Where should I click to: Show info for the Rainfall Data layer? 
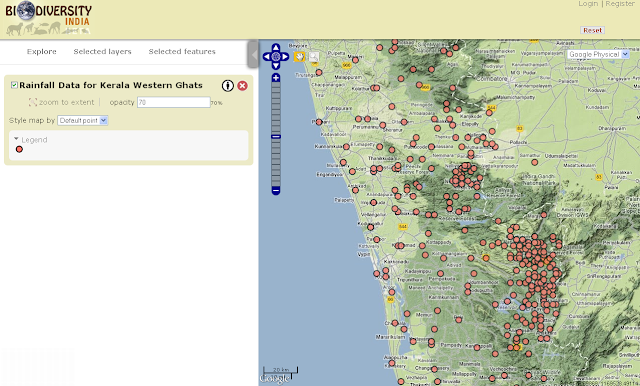(x=228, y=85)
